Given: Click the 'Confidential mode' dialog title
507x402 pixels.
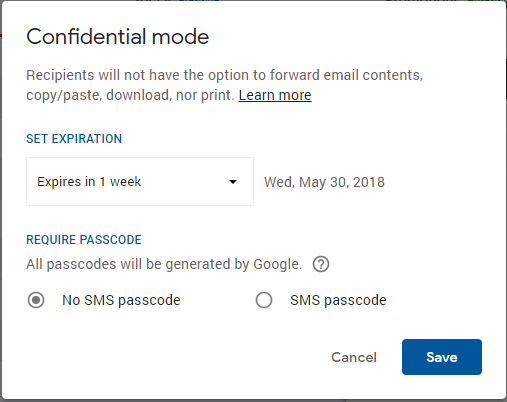Looking at the screenshot, I should point(118,36).
